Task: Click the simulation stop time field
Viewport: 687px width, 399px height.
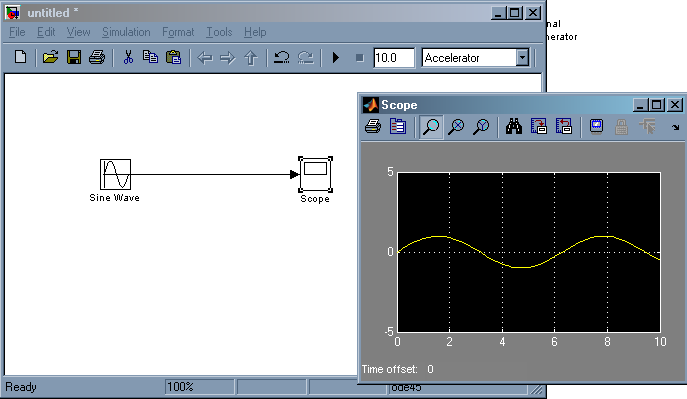Action: [x=394, y=58]
